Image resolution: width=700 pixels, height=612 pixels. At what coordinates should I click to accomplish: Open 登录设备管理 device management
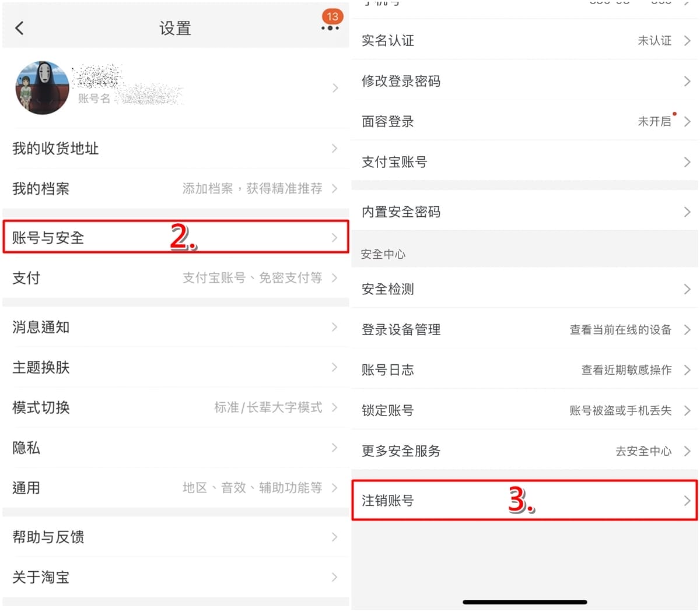click(524, 329)
